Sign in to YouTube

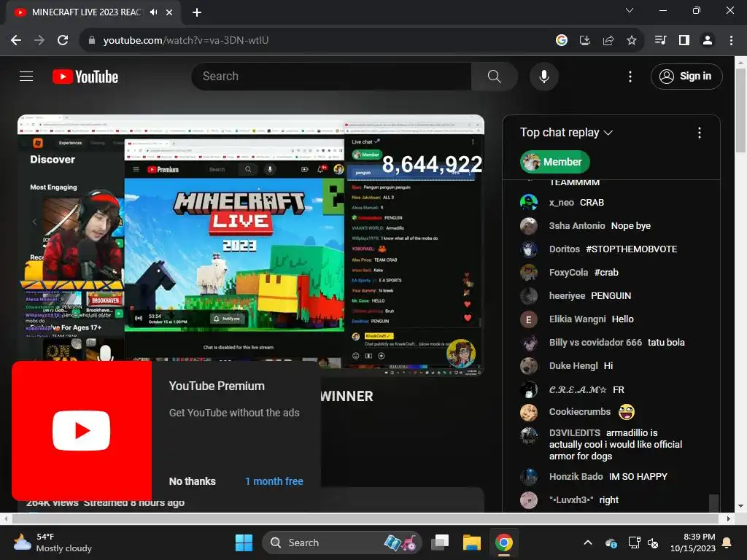point(686,76)
